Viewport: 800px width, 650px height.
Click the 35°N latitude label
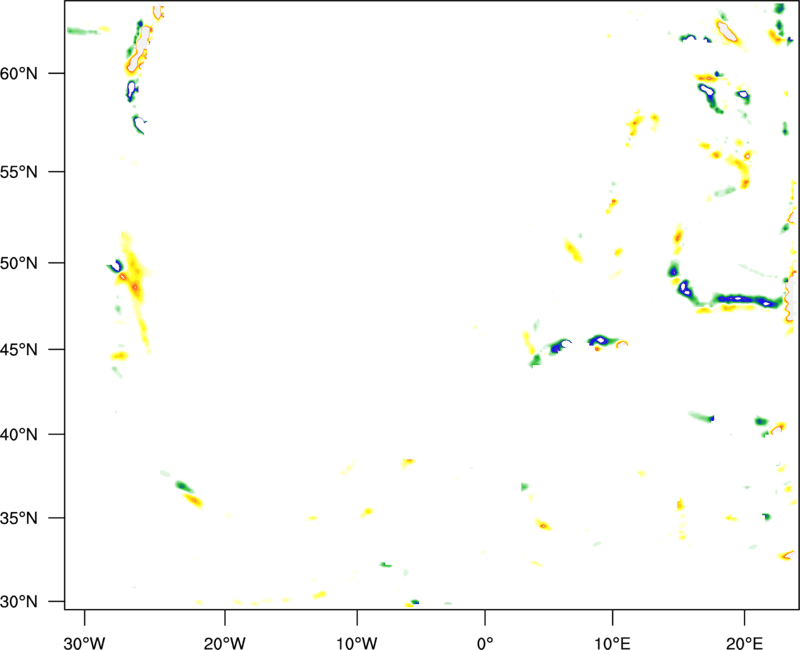(30, 518)
